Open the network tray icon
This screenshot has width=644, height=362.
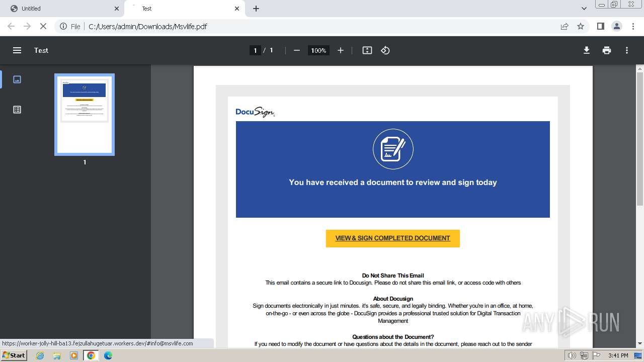[584, 355]
